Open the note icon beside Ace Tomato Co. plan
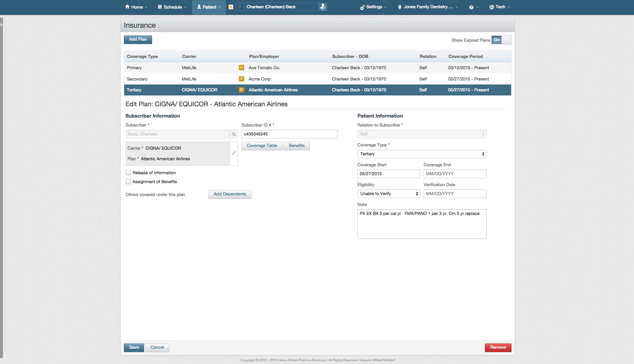This screenshot has width=634, height=364. point(241,68)
